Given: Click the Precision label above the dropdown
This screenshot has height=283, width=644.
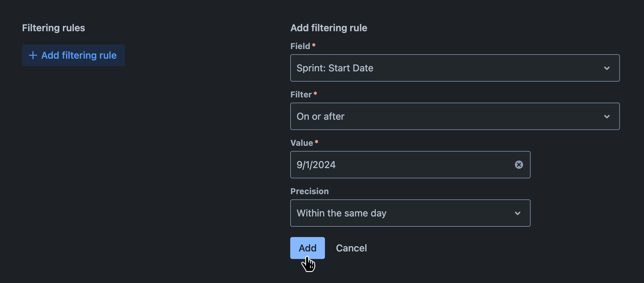Looking at the screenshot, I should (309, 191).
